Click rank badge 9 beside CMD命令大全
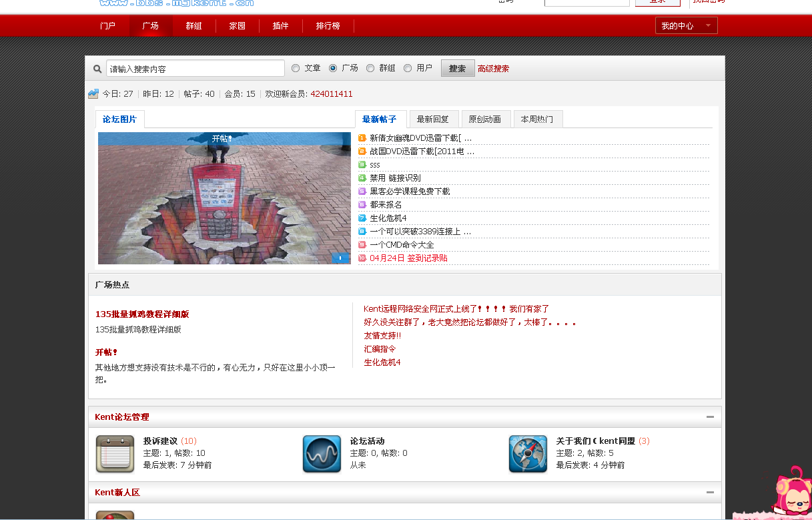The image size is (812, 520). coord(362,245)
